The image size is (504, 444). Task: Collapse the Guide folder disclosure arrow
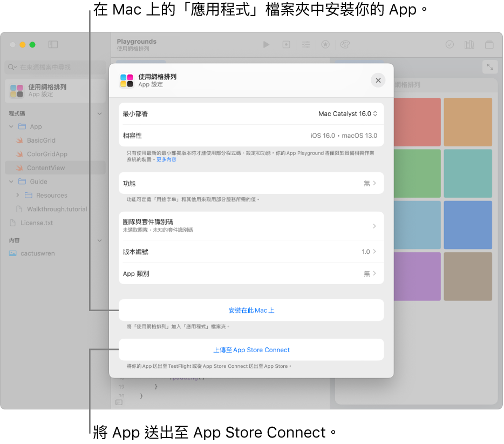pos(11,181)
